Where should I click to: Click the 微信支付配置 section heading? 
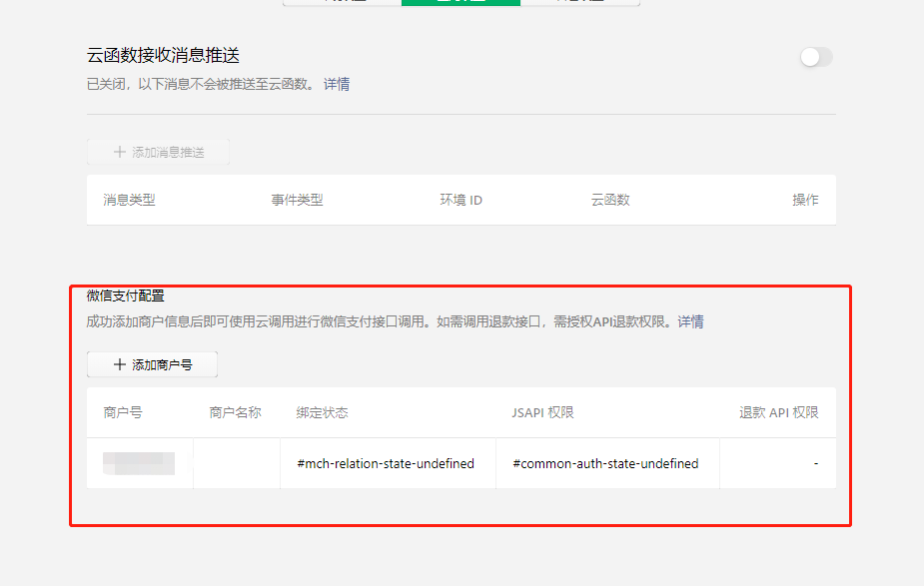pos(126,295)
